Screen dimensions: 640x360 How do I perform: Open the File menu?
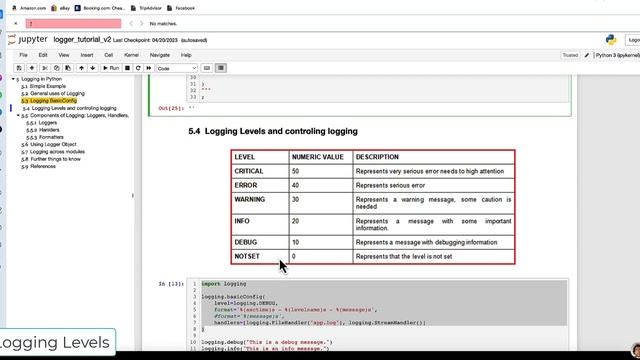[23, 55]
